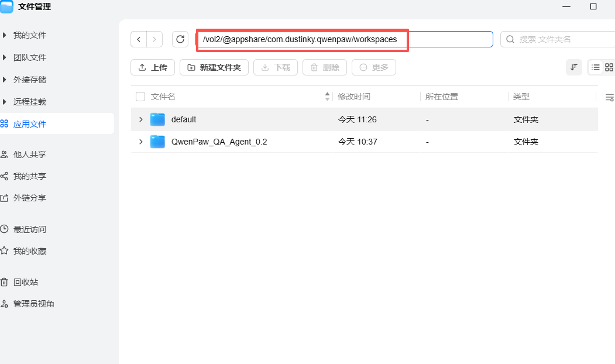Open 我的收藏 in sidebar
This screenshot has height=364, width=615.
tap(30, 251)
